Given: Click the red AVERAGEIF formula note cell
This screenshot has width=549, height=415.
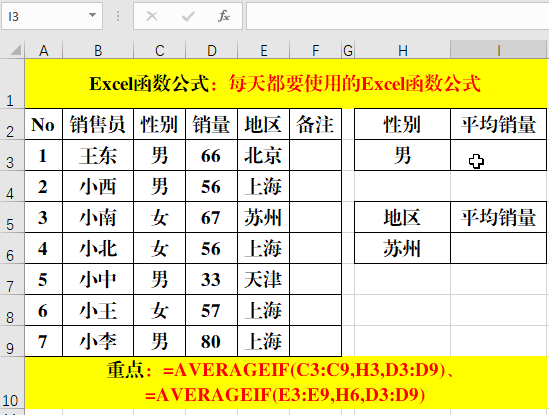Looking at the screenshot, I should point(285,383).
